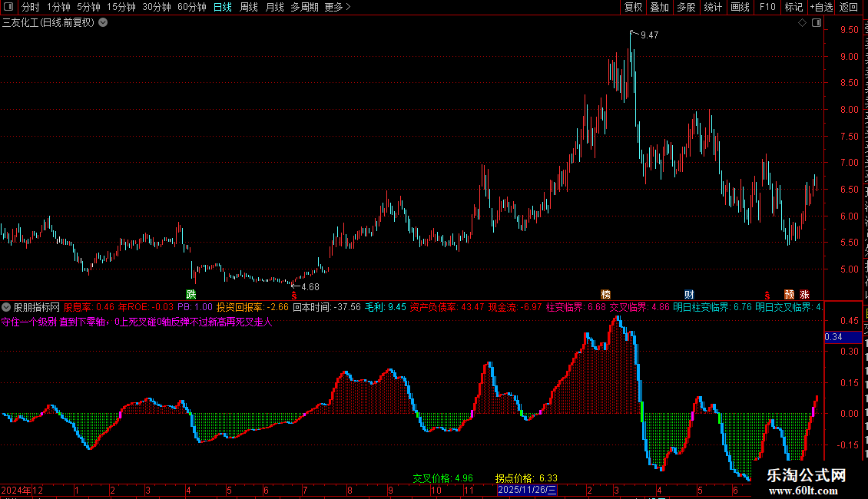The height and width of the screenshot is (499, 868).
Task: Click the 复权 button
Action: [633, 7]
